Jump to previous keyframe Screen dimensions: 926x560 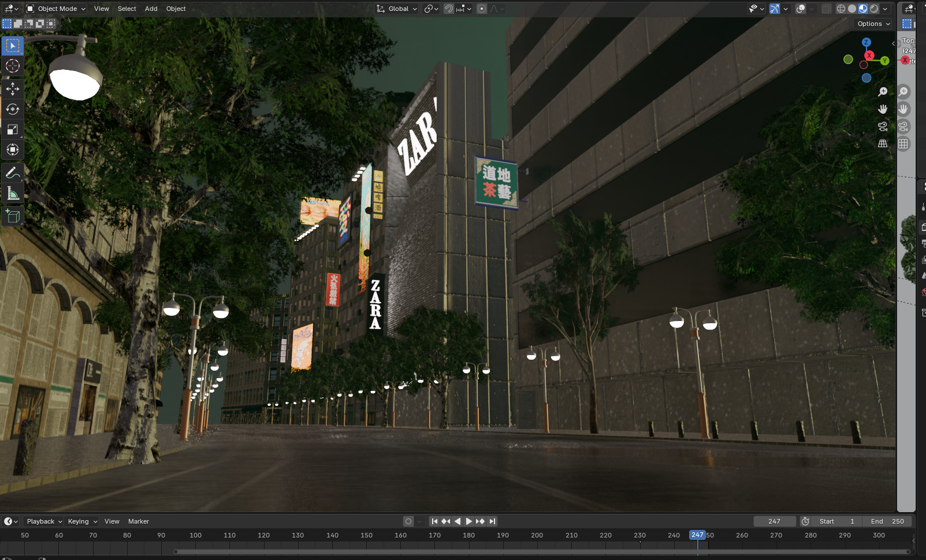pos(446,521)
